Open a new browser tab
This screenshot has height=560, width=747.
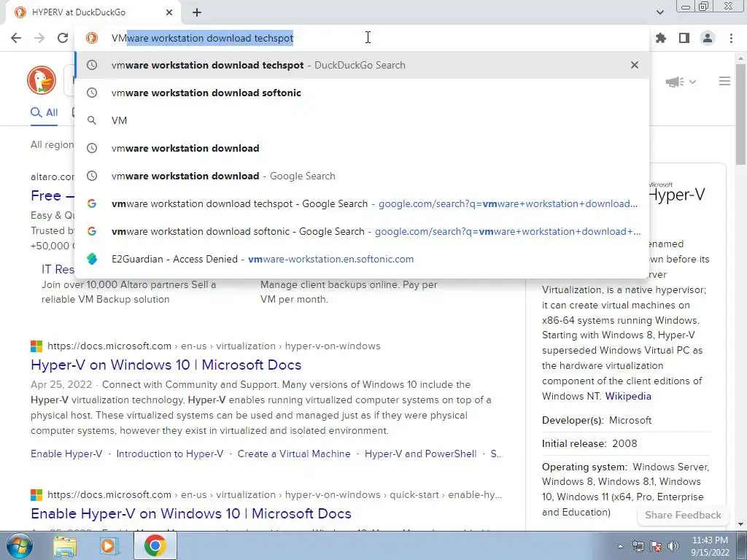pos(197,12)
